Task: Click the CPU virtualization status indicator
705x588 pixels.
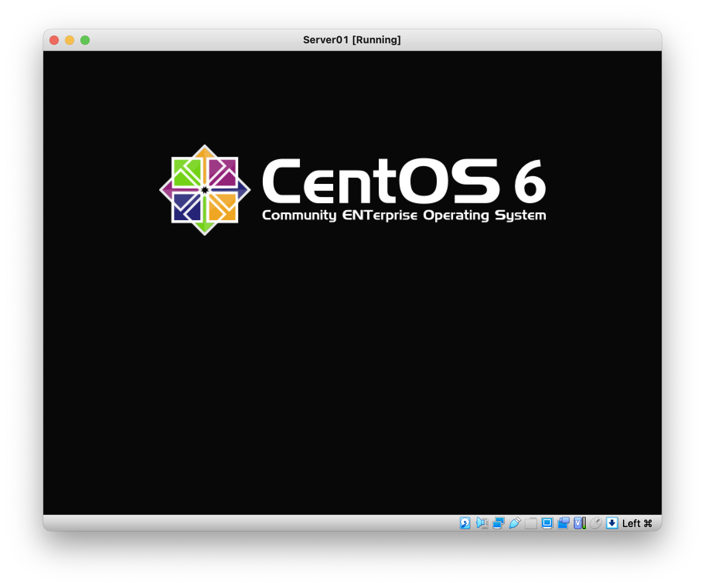Action: [579, 523]
